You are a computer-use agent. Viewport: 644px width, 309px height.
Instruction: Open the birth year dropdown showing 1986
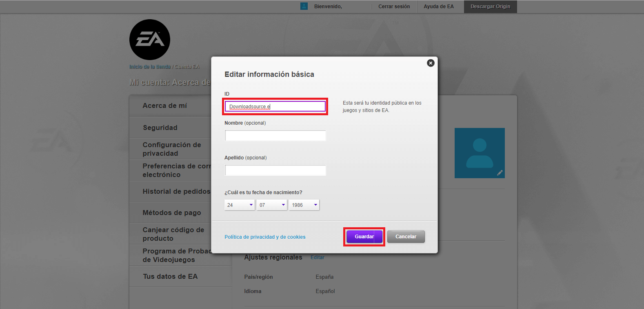point(304,205)
